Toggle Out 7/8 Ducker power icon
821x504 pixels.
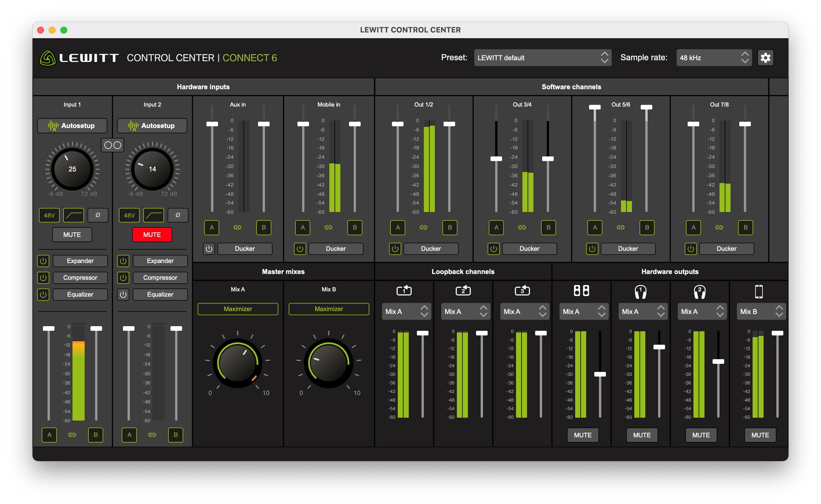(690, 249)
